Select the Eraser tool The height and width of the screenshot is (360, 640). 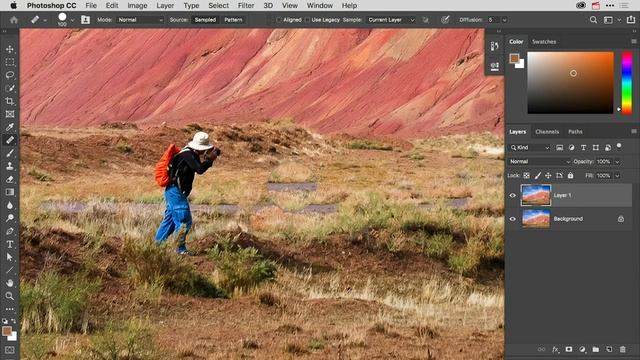point(10,179)
